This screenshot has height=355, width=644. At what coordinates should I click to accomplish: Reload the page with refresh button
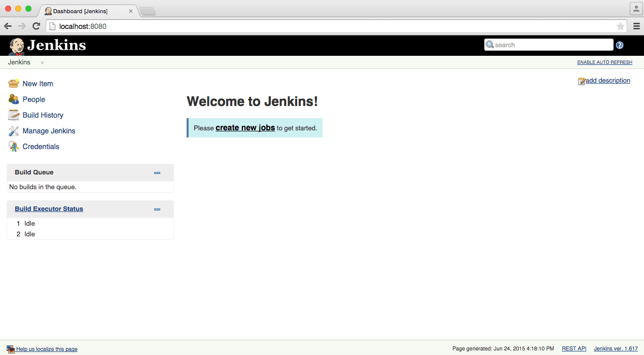pos(36,26)
